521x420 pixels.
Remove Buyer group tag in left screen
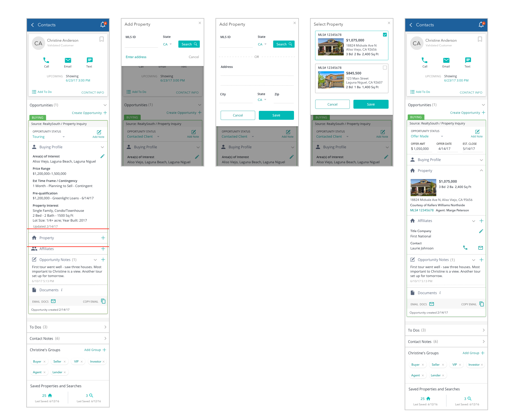pos(45,362)
